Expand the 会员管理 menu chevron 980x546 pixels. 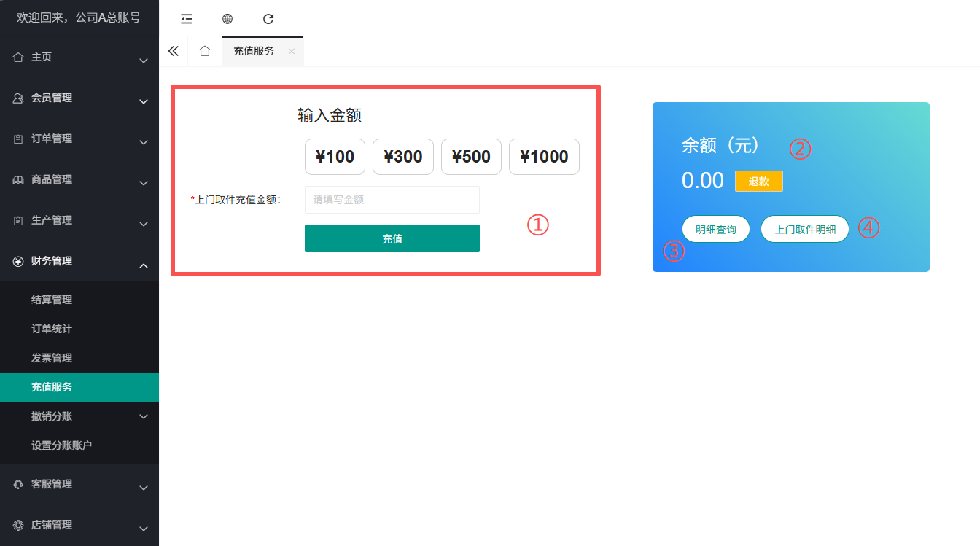[x=144, y=101]
